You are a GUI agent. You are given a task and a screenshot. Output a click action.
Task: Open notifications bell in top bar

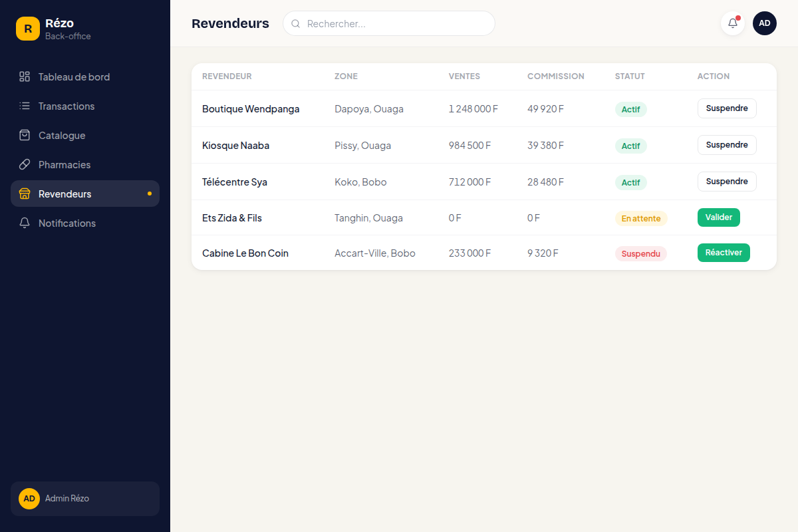tap(733, 23)
